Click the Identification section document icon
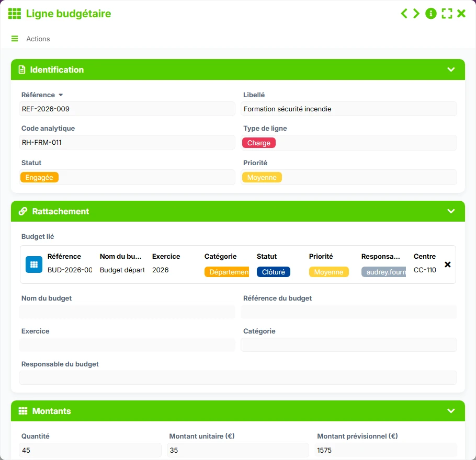The image size is (476, 460). point(22,70)
